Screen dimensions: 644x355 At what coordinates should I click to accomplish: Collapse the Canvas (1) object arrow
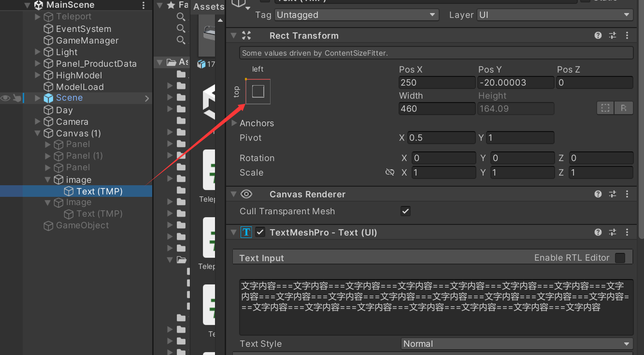point(38,133)
